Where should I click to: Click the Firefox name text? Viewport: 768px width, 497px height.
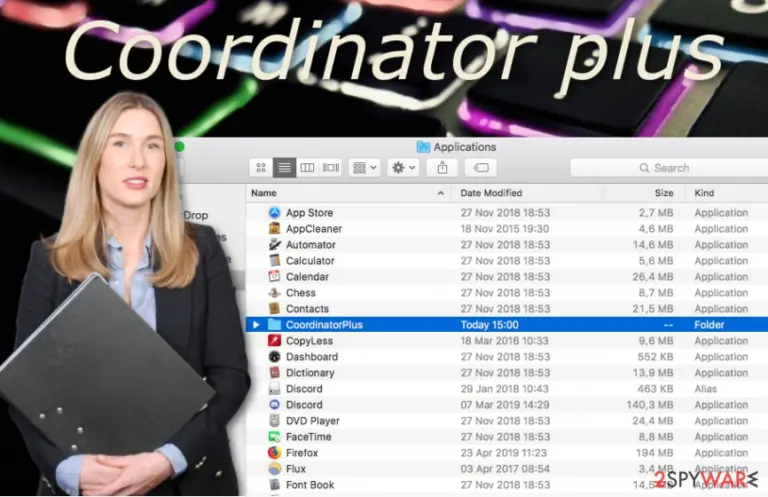point(302,452)
